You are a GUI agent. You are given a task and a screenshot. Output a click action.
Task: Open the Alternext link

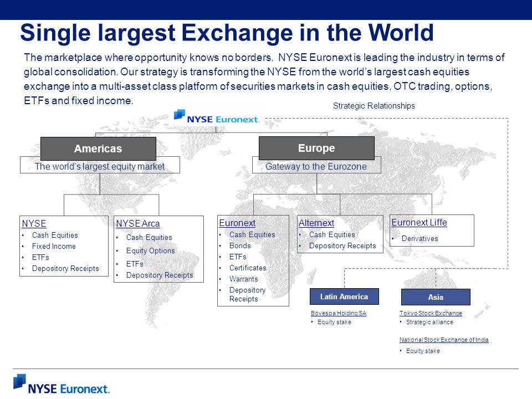[316, 223]
